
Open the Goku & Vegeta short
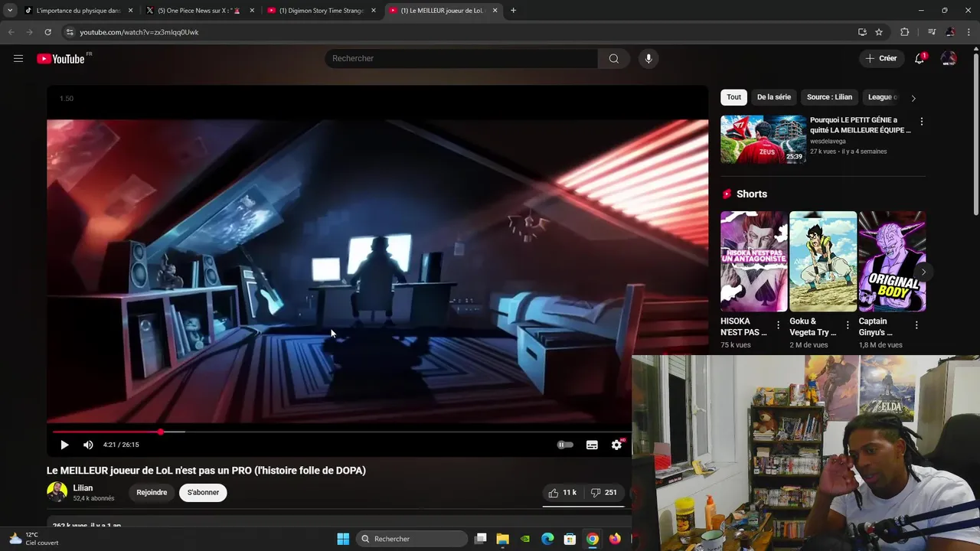coord(823,262)
